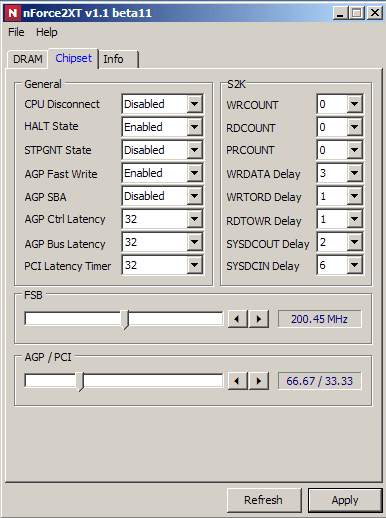Click the FSB slider thumb
386x518 pixels.
125,320
